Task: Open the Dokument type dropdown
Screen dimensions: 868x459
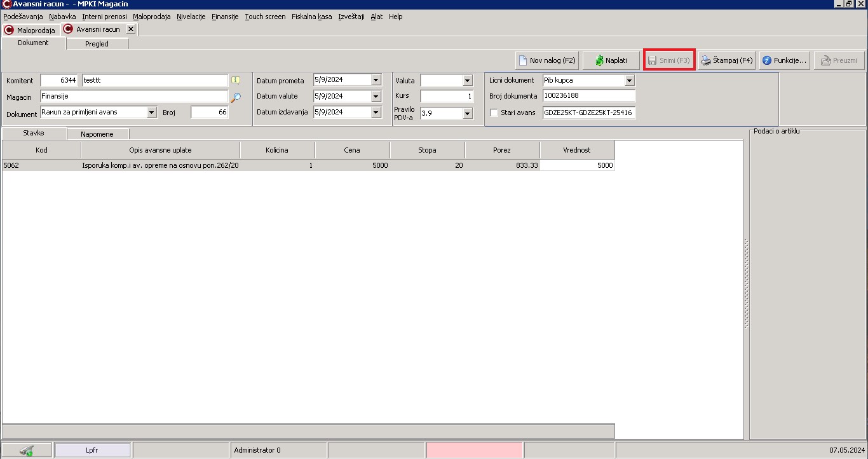Action: point(151,113)
